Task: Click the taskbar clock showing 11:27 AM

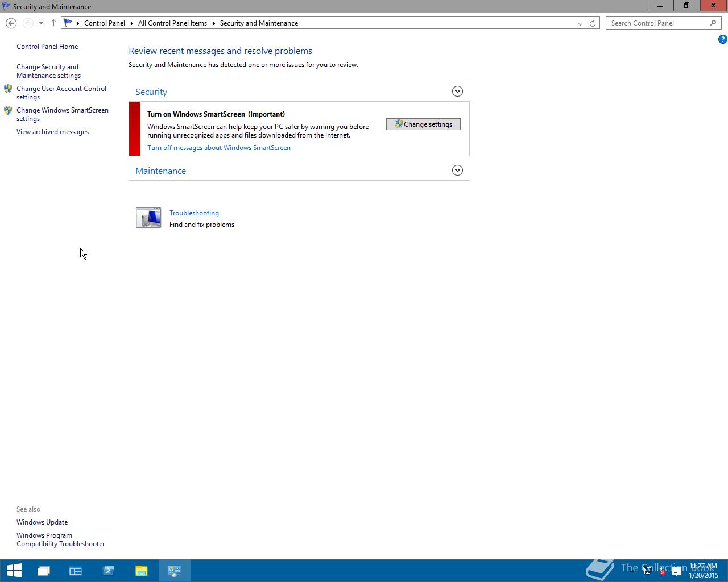Action: tap(704, 571)
